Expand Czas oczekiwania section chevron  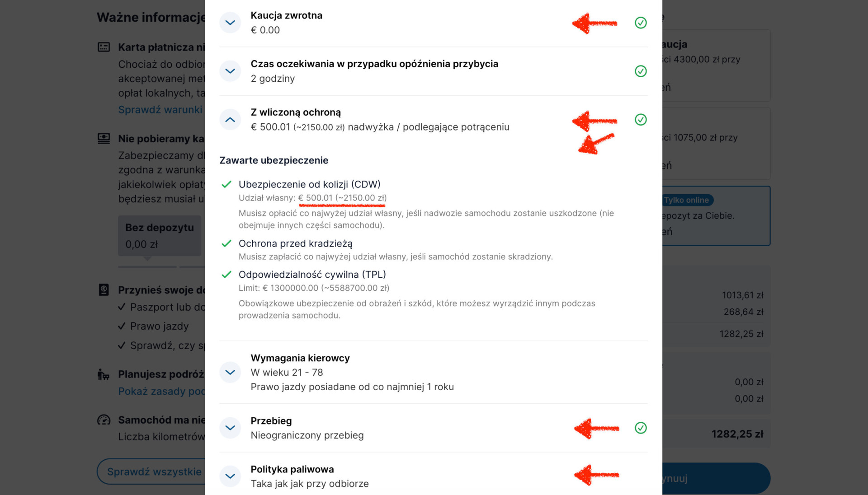[230, 71]
